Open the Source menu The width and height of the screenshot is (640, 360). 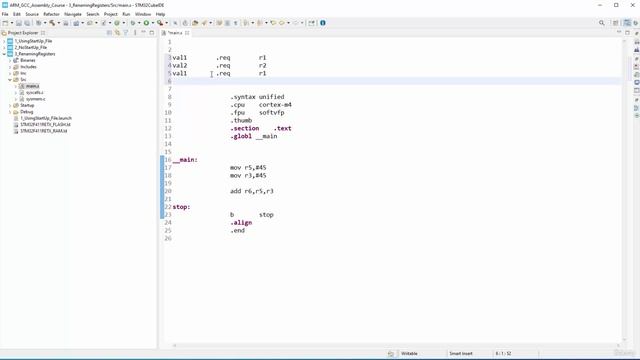coord(32,14)
